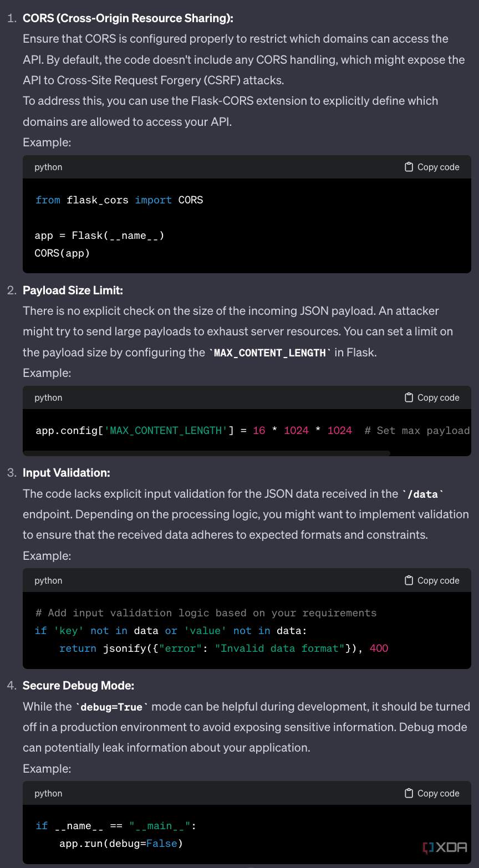This screenshot has width=479, height=868.
Task: Select the Input Validation heading
Action: point(67,473)
